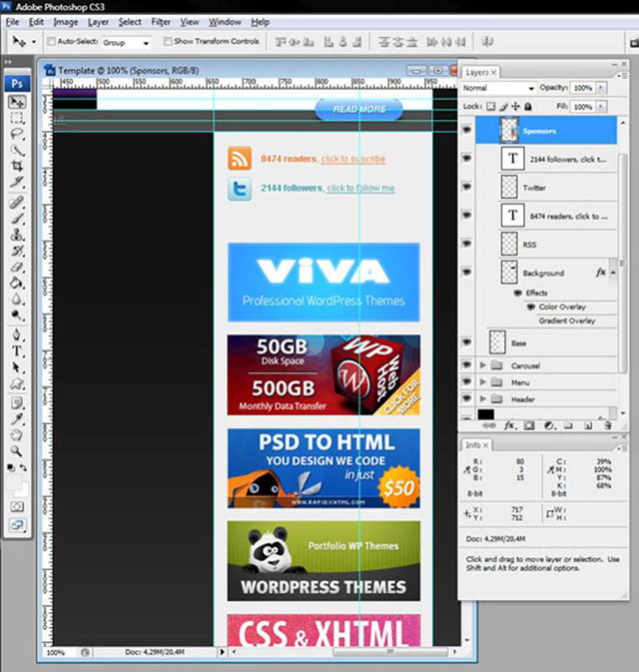Open the Layer menu
Viewport: 639px width, 672px height.
(98, 22)
